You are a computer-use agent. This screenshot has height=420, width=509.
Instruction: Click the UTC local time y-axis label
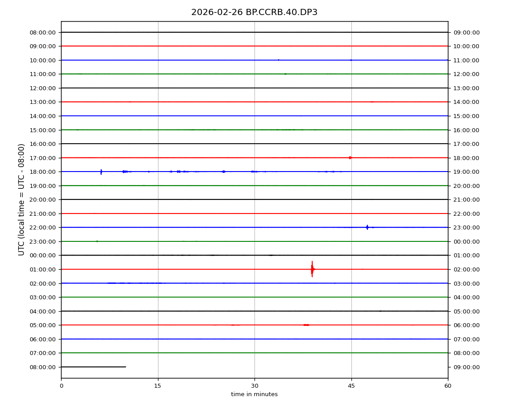coord(22,199)
